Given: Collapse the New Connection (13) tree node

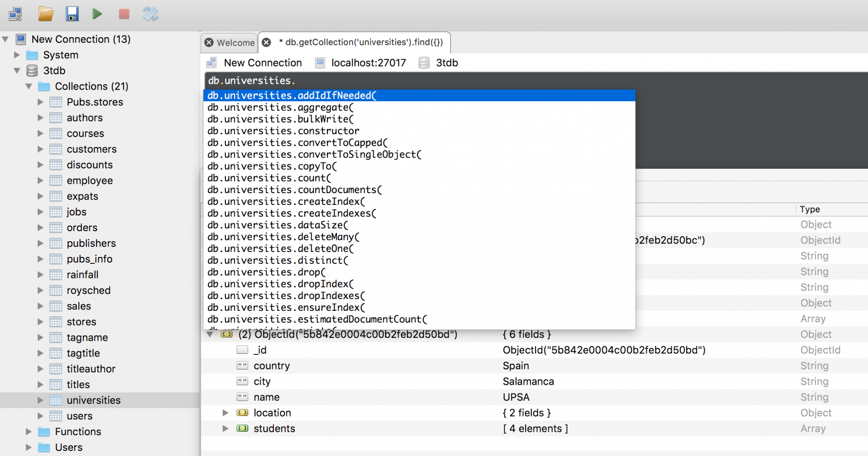Looking at the screenshot, I should (x=6, y=39).
